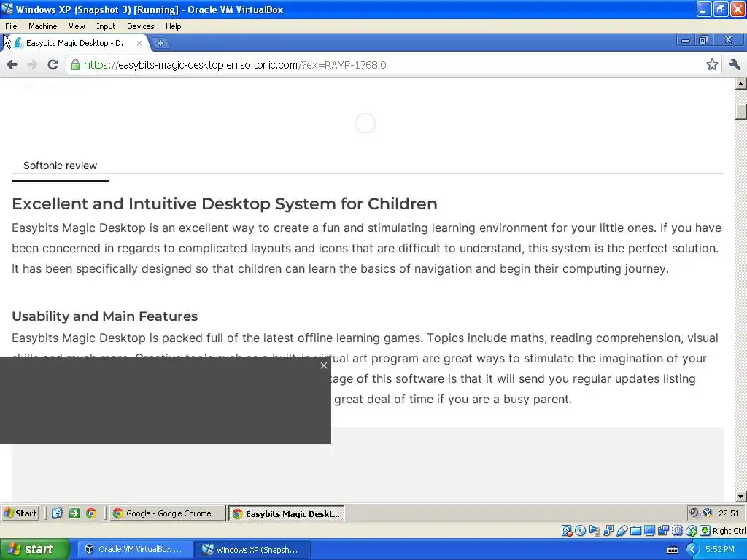Viewport: 747px width, 560px height.
Task: Open VirtualBox View menu
Action: click(77, 26)
